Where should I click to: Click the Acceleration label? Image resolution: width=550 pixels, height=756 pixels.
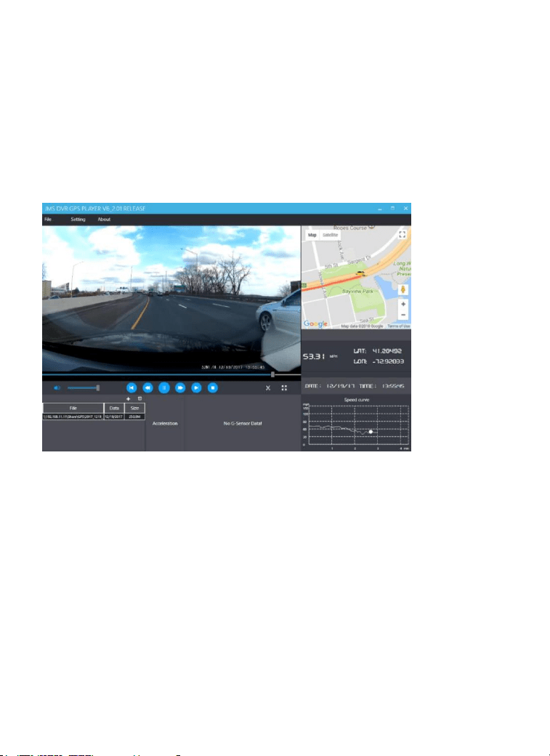click(x=165, y=423)
